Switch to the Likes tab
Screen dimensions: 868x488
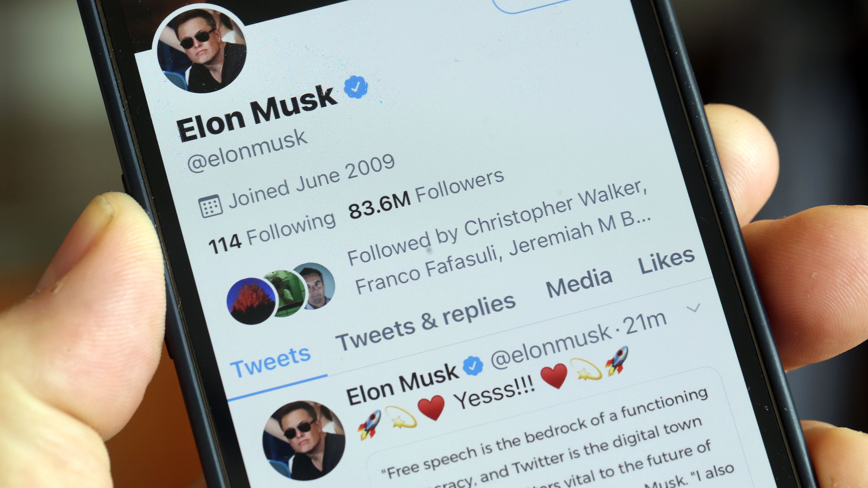[x=666, y=261]
